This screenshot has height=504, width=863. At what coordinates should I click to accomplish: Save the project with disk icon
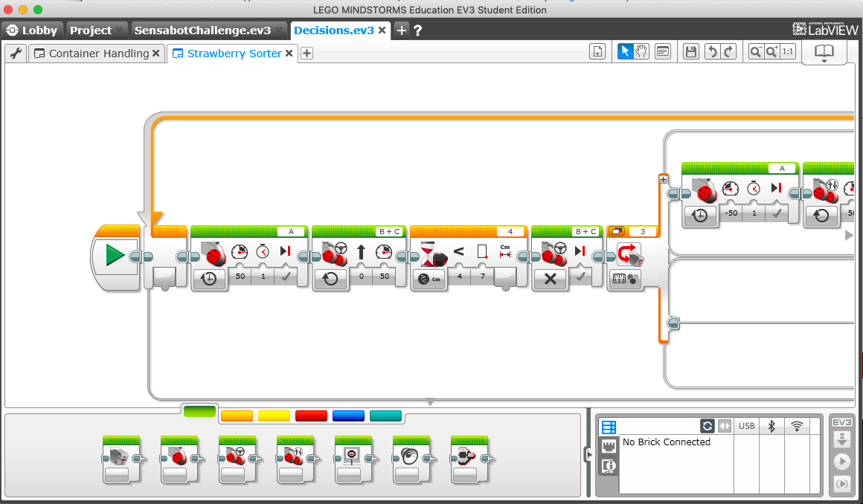point(690,52)
